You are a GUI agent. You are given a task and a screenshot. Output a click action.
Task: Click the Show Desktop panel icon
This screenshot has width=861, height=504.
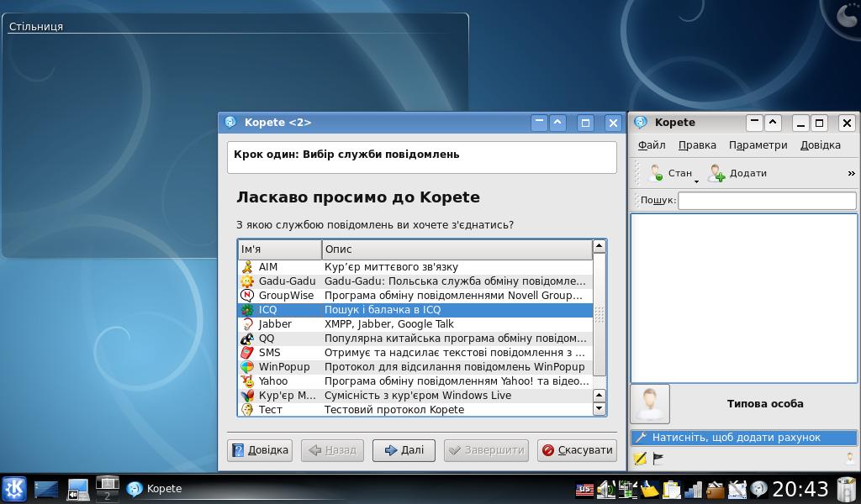[46, 489]
